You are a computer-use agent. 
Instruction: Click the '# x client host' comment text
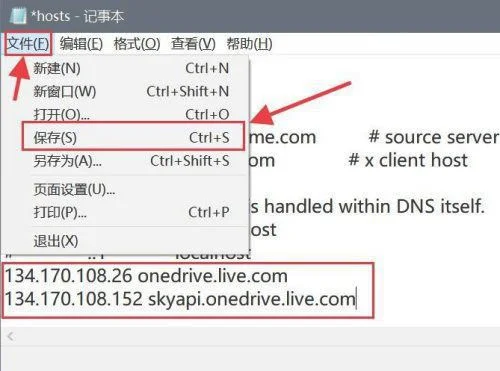(x=408, y=160)
